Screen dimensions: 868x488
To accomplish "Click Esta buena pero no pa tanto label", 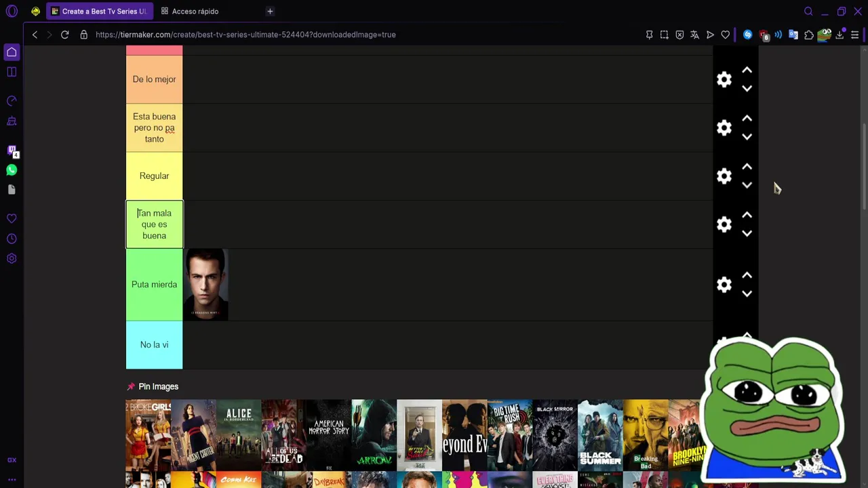I will (x=154, y=127).
